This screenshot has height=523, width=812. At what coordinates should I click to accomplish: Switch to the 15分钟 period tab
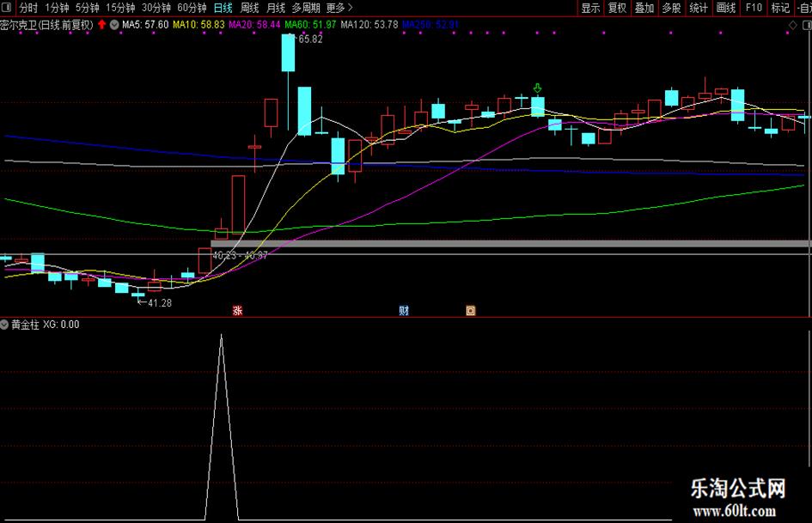(120, 8)
